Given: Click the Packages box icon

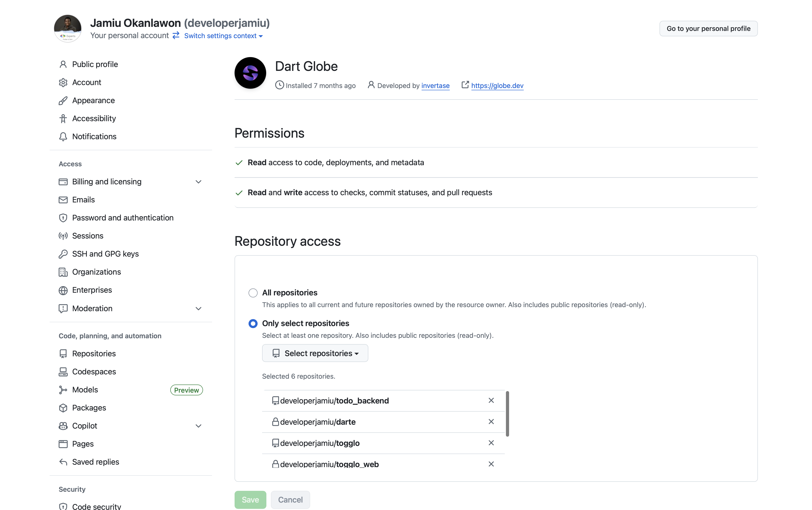Looking at the screenshot, I should [63, 408].
